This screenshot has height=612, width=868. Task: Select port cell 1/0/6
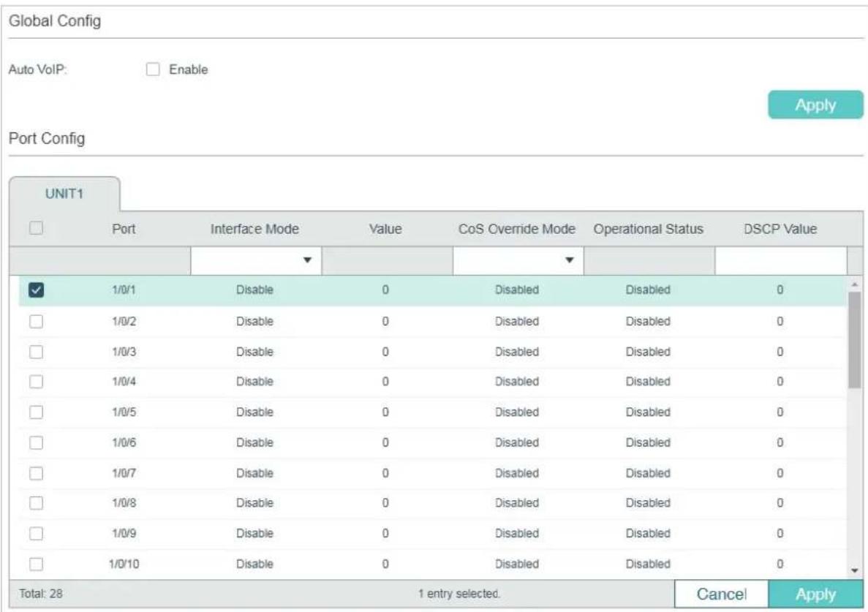pos(124,442)
